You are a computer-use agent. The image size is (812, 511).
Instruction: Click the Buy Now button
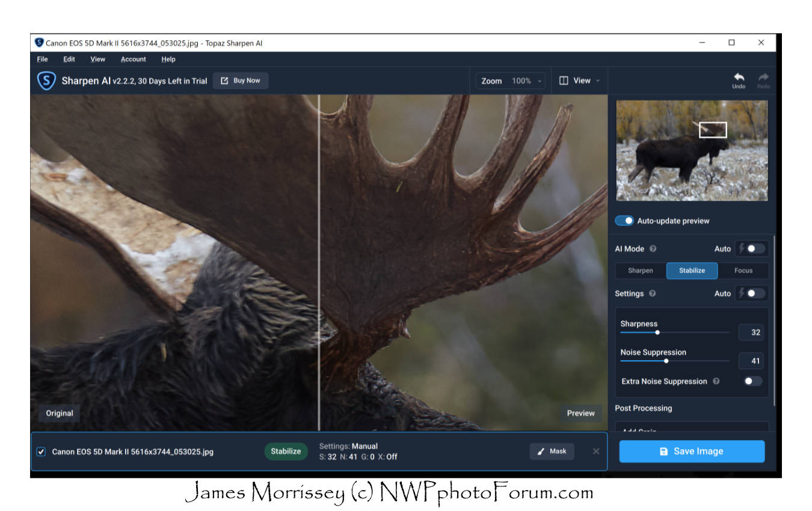[x=241, y=81]
